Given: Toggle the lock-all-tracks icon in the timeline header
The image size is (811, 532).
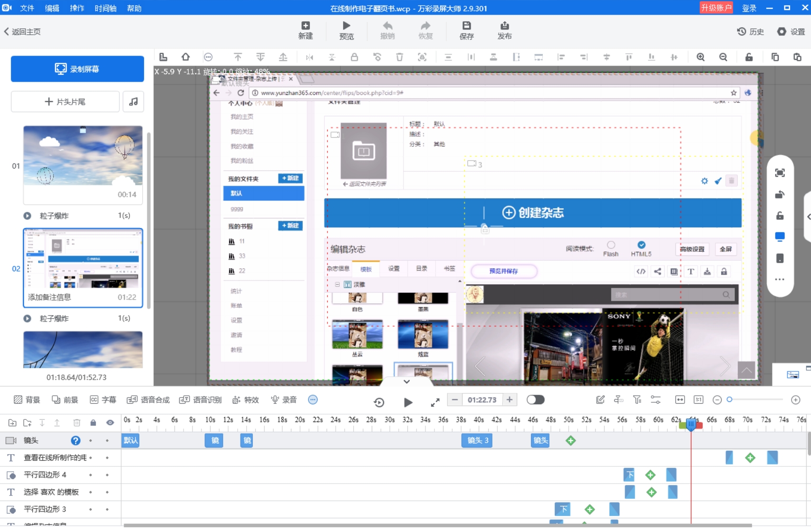Looking at the screenshot, I should [93, 423].
